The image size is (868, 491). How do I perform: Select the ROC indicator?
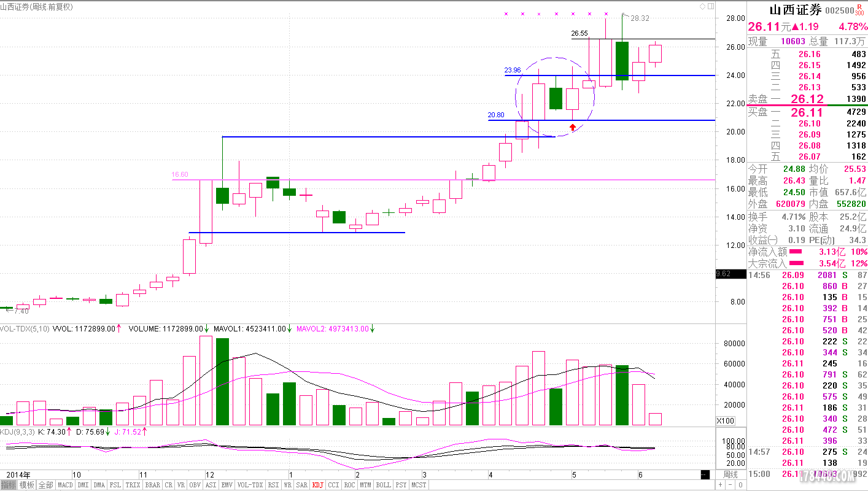(x=349, y=485)
